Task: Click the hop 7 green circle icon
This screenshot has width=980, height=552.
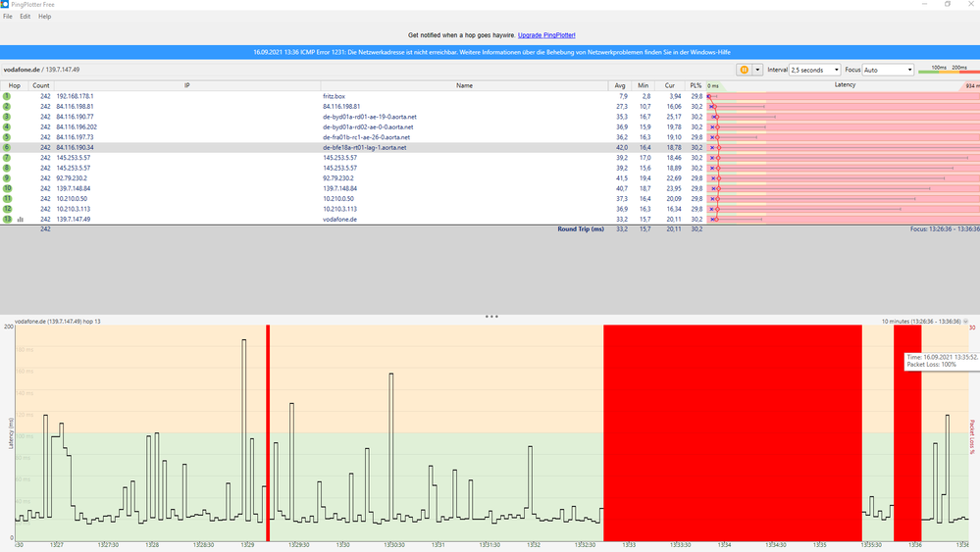Action: (7, 158)
